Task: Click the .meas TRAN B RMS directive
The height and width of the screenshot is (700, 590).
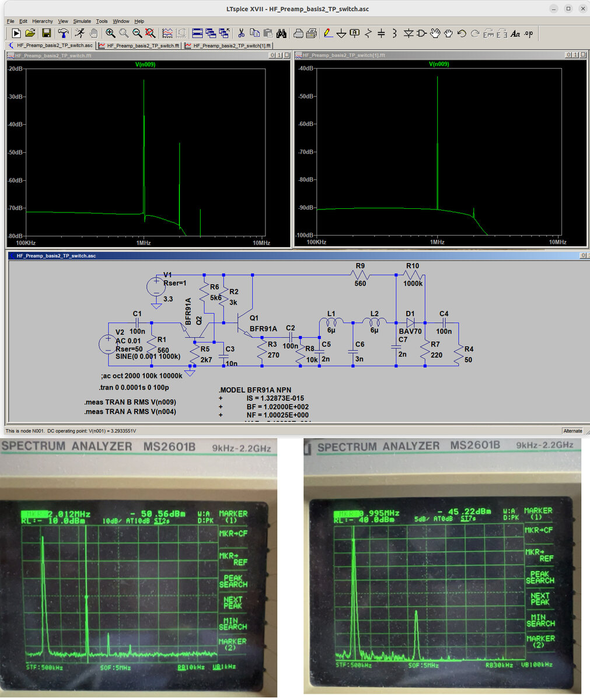Action: [130, 402]
